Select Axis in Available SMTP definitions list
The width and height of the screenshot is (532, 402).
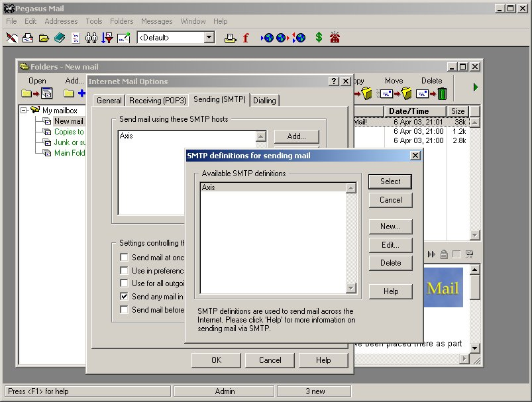pos(209,187)
